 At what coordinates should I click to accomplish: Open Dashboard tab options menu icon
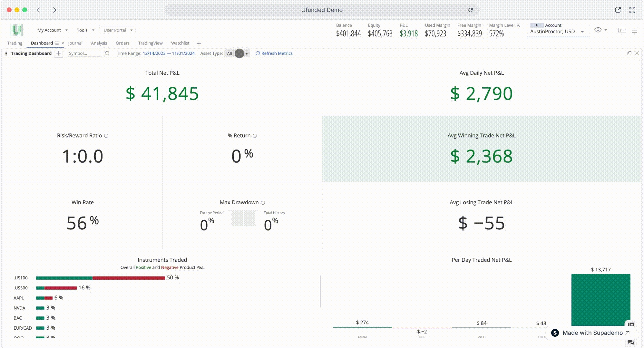click(x=57, y=43)
